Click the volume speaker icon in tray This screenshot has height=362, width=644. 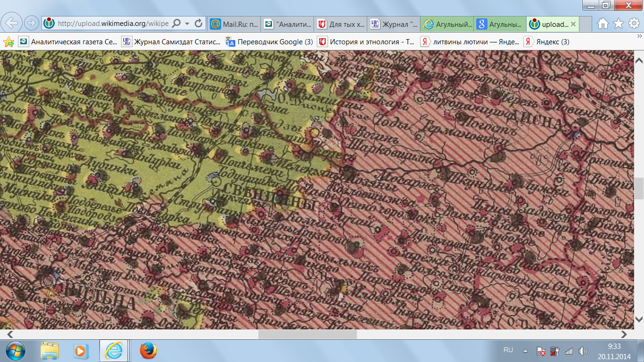(583, 351)
